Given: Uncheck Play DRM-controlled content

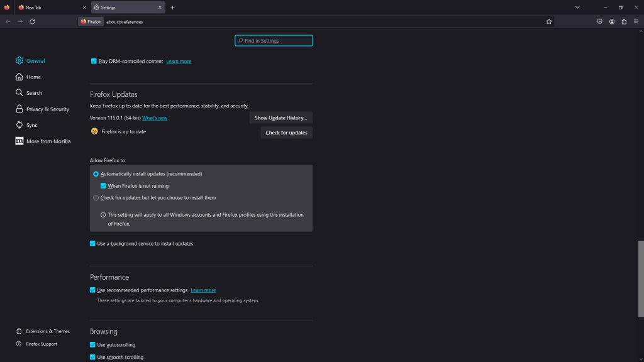Looking at the screenshot, I should (x=92, y=61).
